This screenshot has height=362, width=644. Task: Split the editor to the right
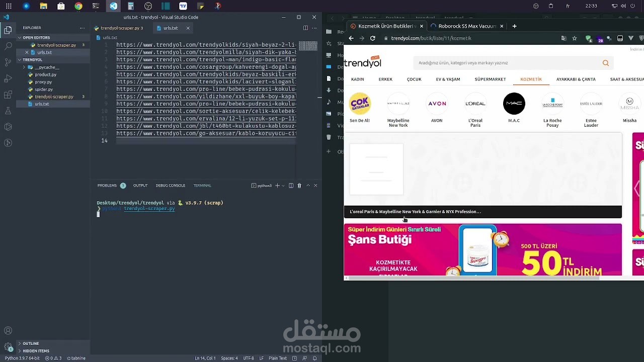[305, 28]
